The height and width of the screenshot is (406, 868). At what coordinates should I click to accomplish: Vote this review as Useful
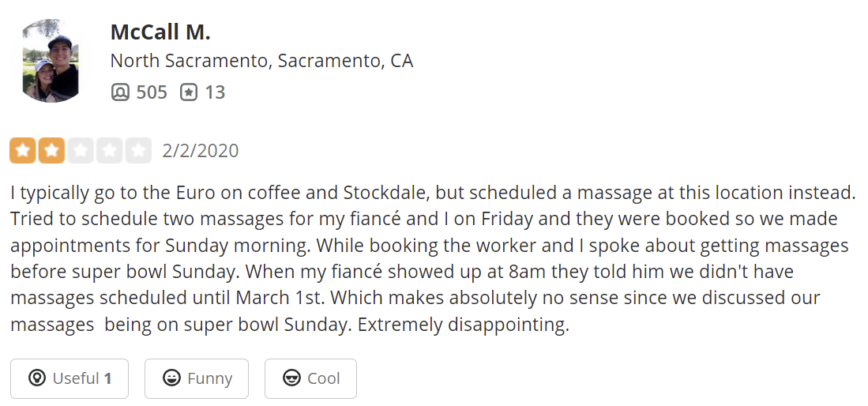(x=70, y=378)
